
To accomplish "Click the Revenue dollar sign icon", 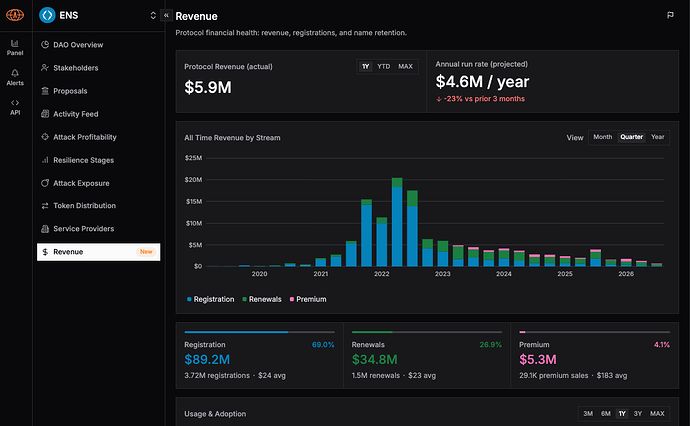I will click(45, 252).
